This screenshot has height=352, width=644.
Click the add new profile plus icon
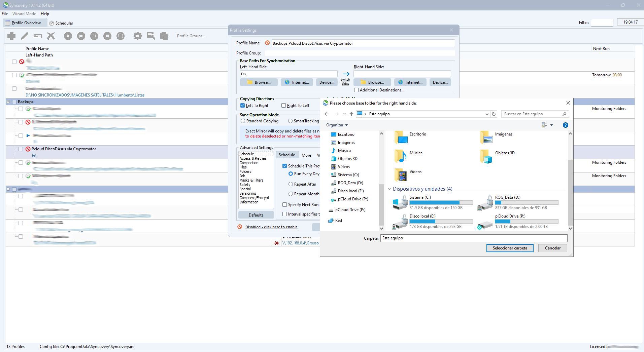tap(11, 36)
